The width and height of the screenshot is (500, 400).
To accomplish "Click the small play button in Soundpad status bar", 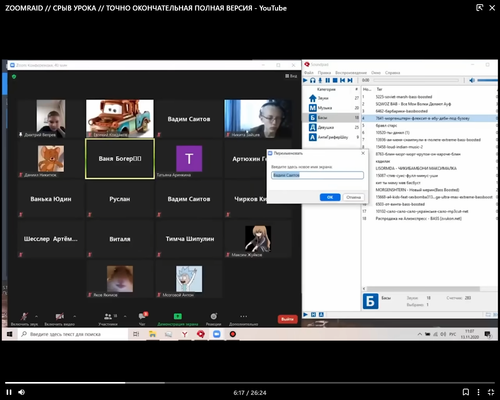I will [305, 315].
